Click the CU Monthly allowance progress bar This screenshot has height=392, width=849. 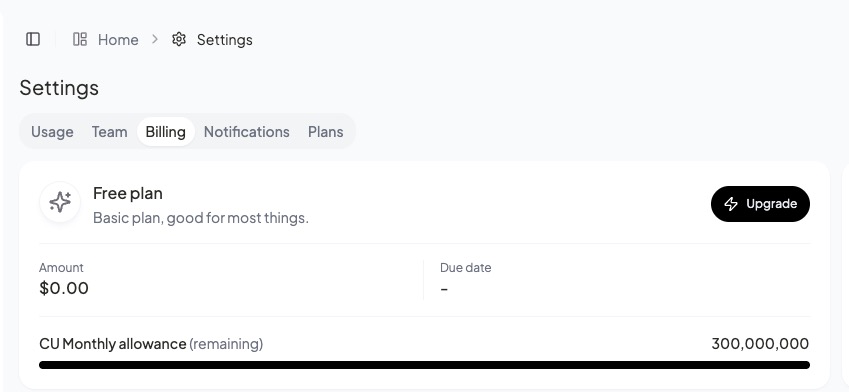[424, 365]
